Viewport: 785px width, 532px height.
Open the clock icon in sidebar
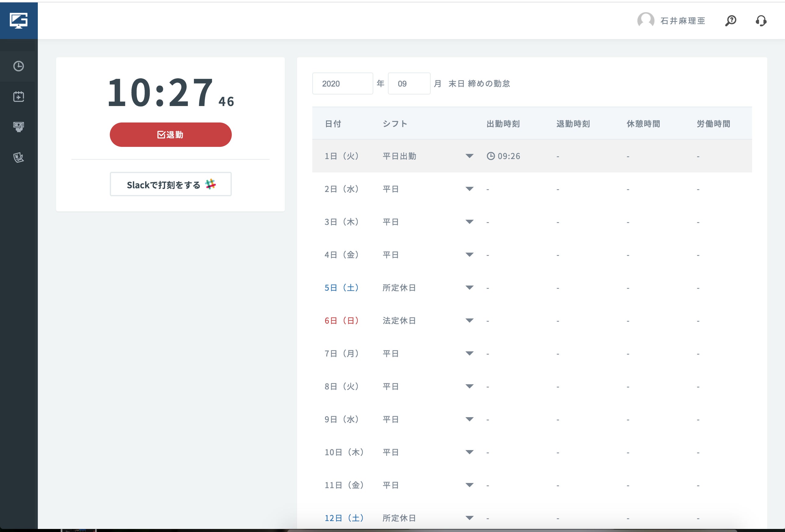(x=19, y=66)
